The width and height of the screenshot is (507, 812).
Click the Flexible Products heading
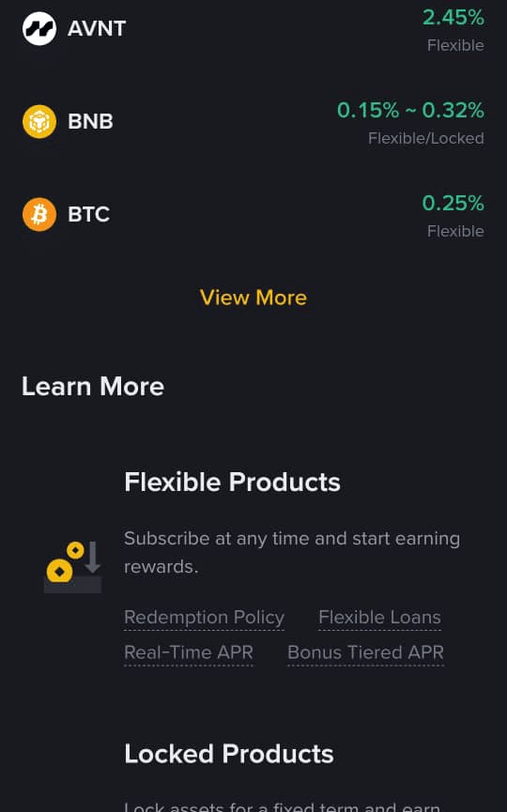pyautogui.click(x=232, y=483)
